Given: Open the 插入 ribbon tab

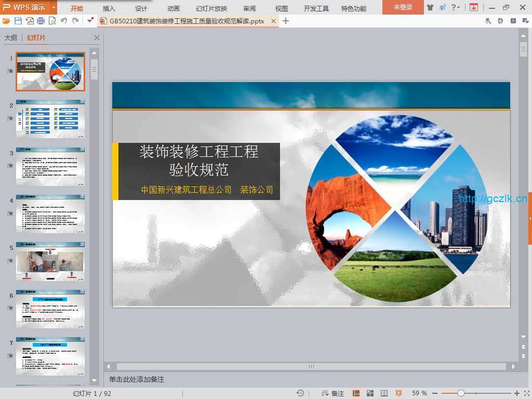Looking at the screenshot, I should tap(109, 8).
